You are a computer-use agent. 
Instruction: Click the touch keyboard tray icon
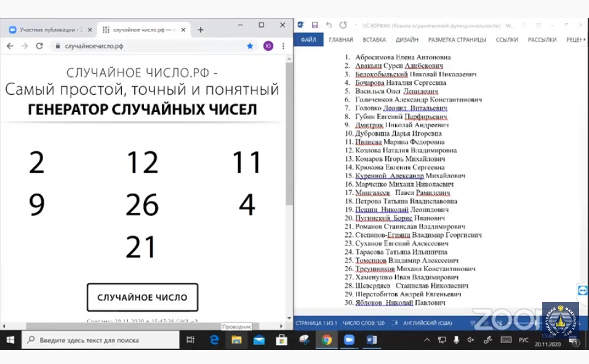(x=506, y=340)
